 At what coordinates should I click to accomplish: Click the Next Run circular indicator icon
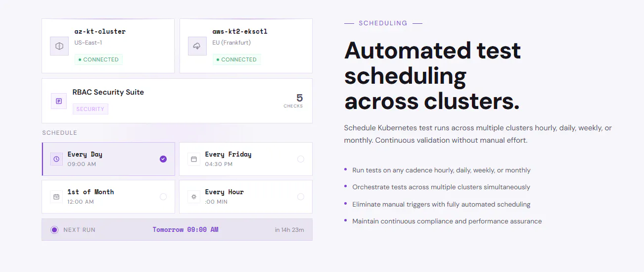coord(54,230)
